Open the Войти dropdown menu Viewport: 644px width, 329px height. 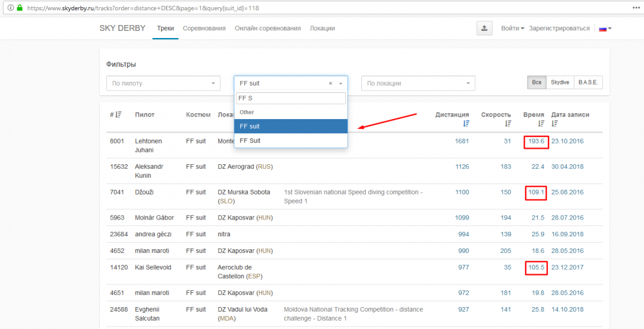coord(513,28)
